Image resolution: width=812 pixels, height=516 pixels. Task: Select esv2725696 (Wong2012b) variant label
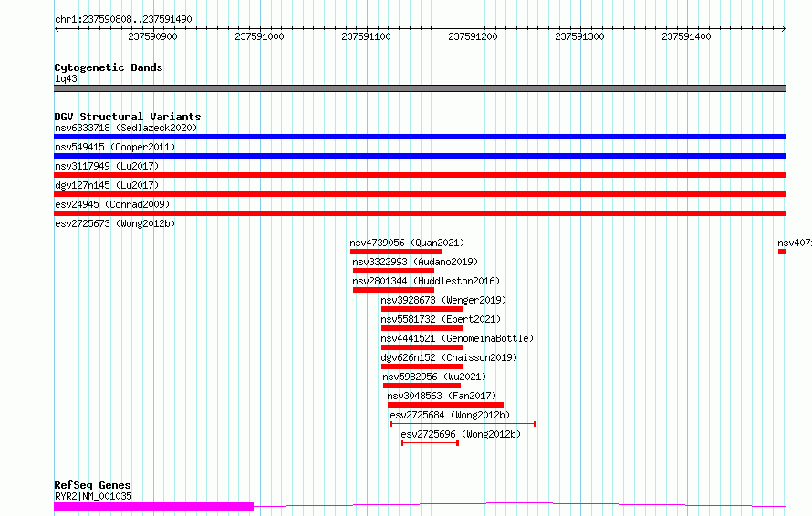pyautogui.click(x=461, y=434)
